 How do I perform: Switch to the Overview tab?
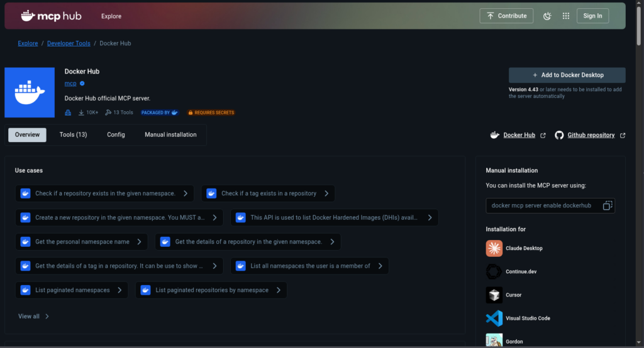[x=27, y=134]
